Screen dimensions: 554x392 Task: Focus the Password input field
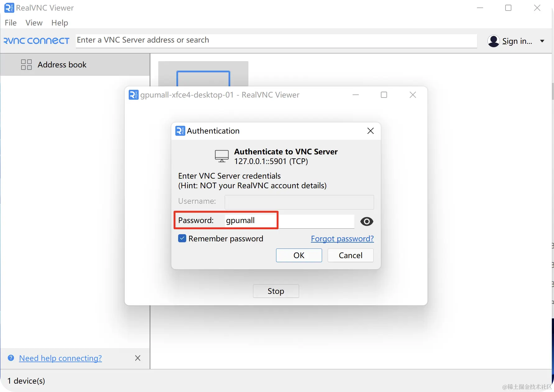coord(289,221)
